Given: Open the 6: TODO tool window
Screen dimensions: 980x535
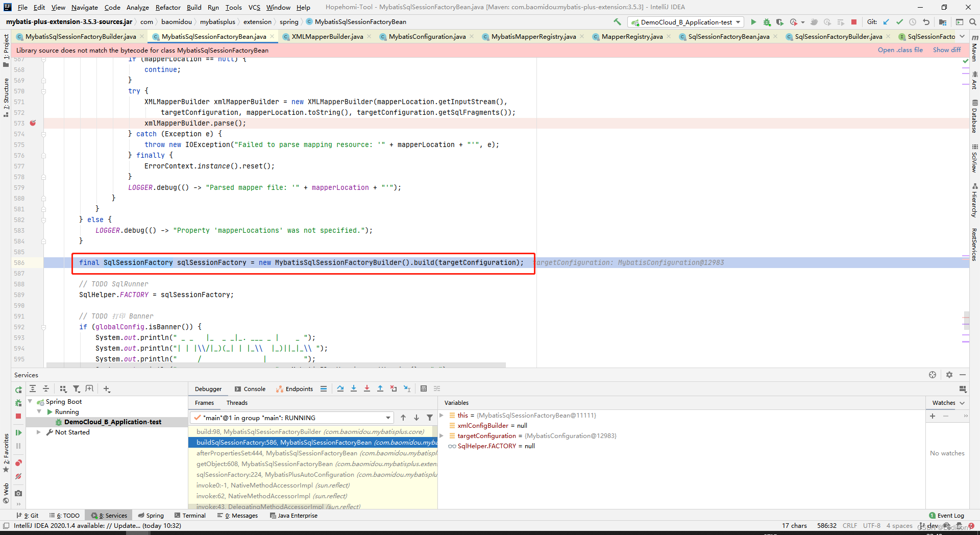Looking at the screenshot, I should [x=64, y=516].
